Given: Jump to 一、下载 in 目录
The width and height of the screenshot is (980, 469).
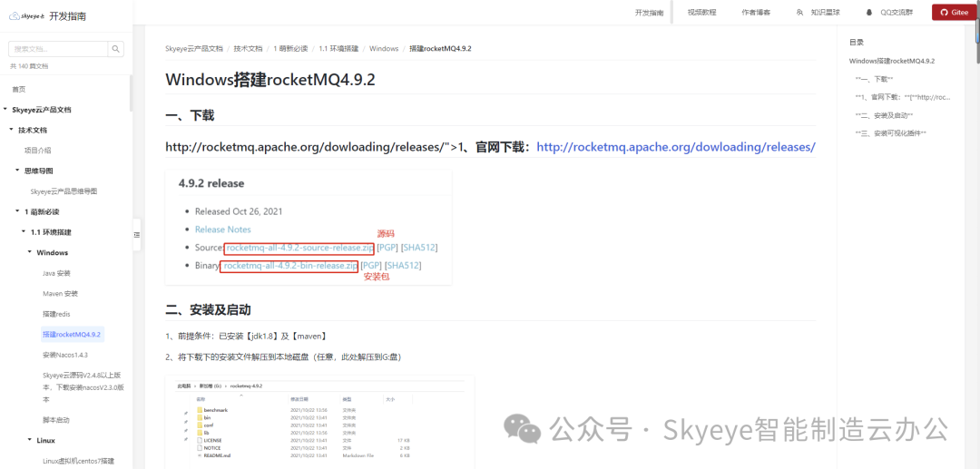Looking at the screenshot, I should [874, 79].
